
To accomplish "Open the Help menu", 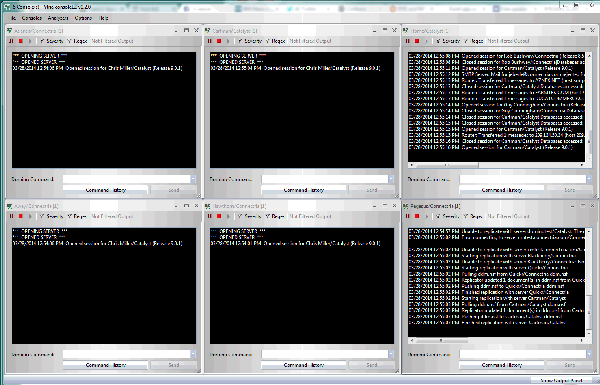I will [103, 18].
